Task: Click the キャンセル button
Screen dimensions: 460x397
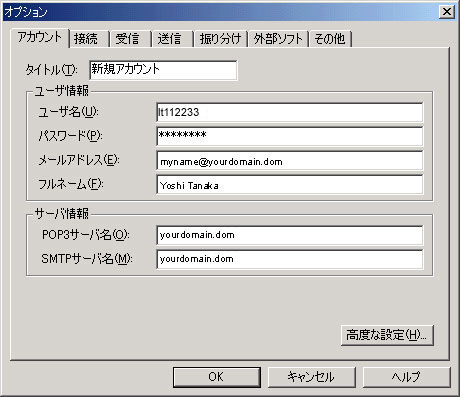Action: point(312,377)
